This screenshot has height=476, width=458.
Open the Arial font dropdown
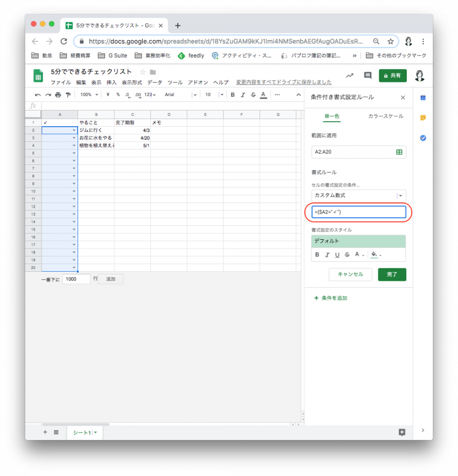click(180, 95)
